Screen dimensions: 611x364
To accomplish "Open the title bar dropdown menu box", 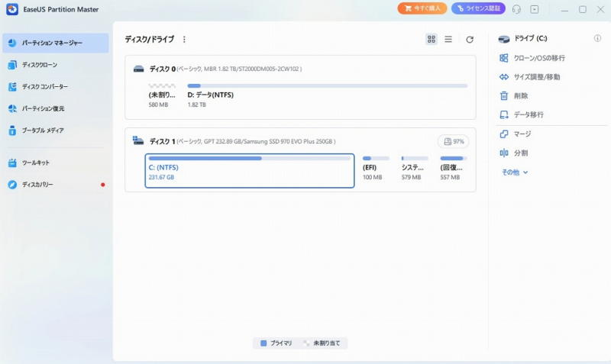I will 535,9.
